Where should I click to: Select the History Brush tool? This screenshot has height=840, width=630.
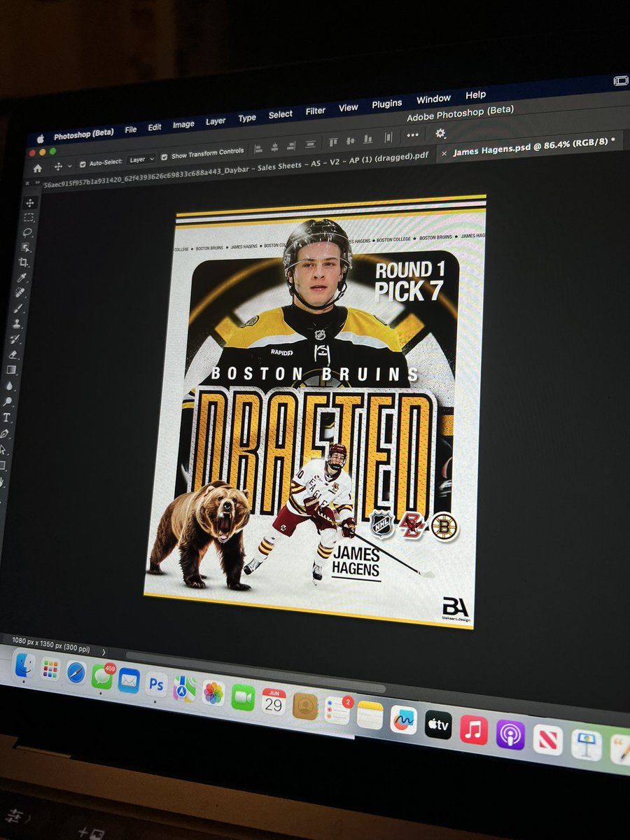pos(15,339)
